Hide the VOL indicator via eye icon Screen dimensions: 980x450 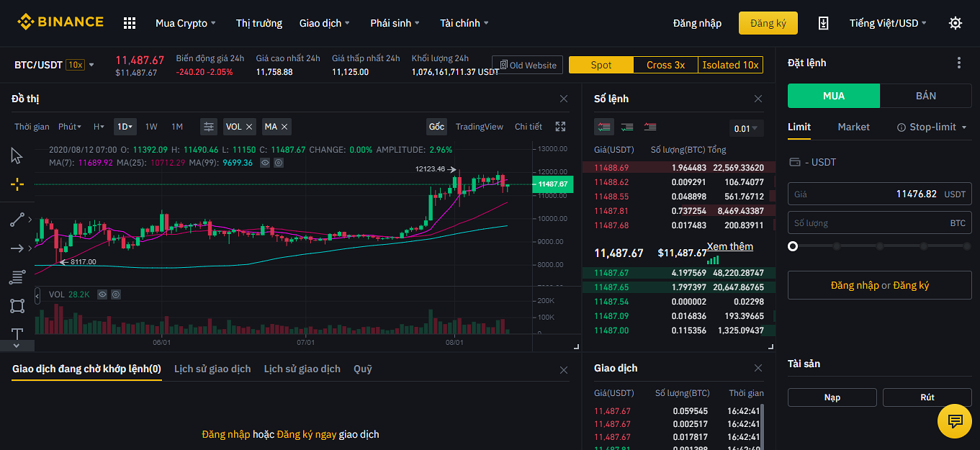tap(102, 294)
